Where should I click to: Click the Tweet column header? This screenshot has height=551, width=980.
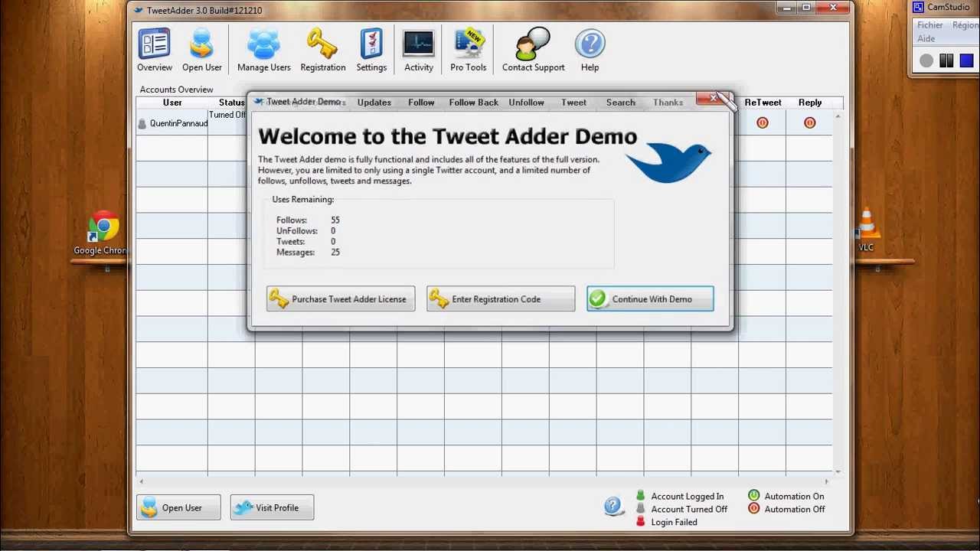coord(573,103)
